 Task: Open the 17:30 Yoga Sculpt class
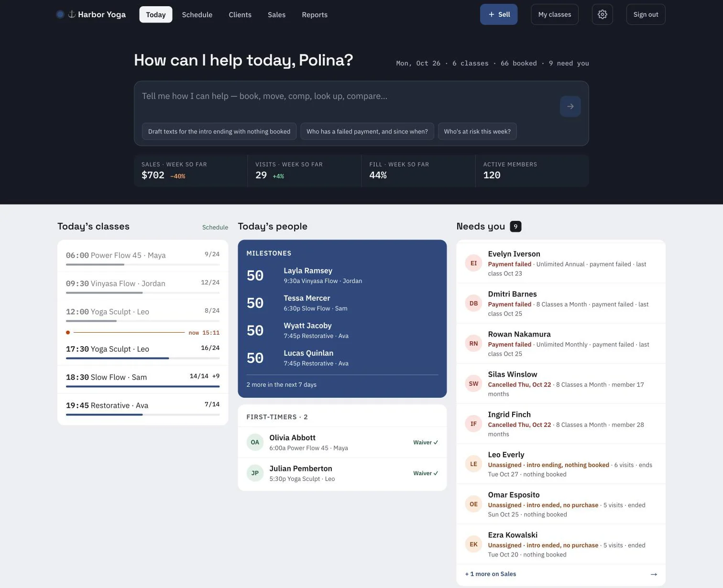[143, 351]
